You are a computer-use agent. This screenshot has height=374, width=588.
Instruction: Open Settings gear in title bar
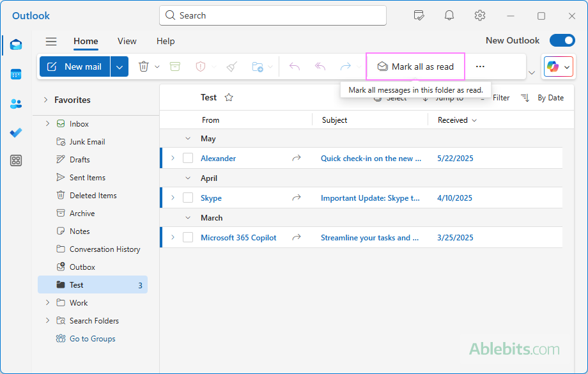point(480,15)
